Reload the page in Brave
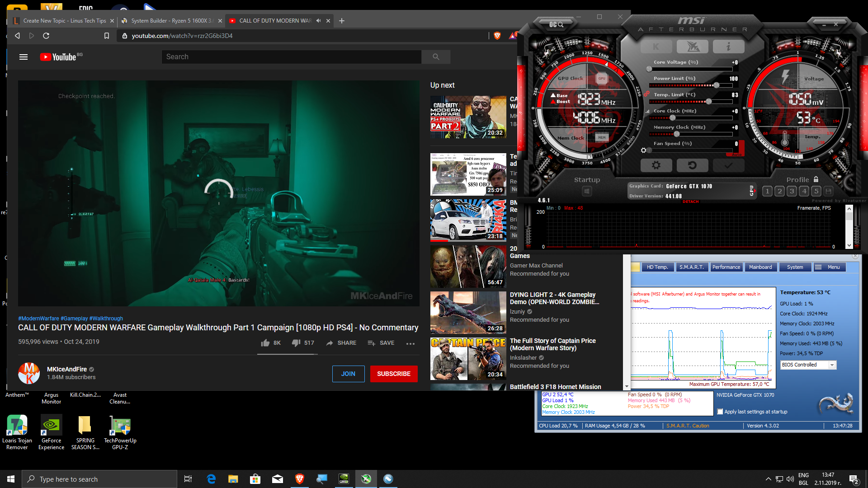 pos(46,36)
